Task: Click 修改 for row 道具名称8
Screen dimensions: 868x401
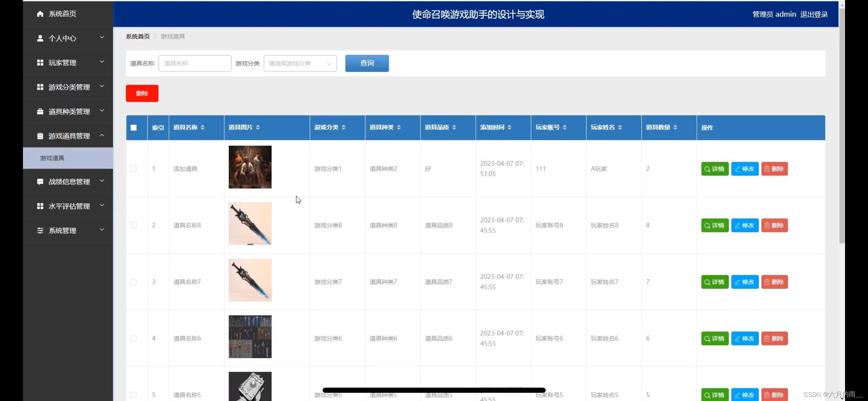Action: coord(745,226)
